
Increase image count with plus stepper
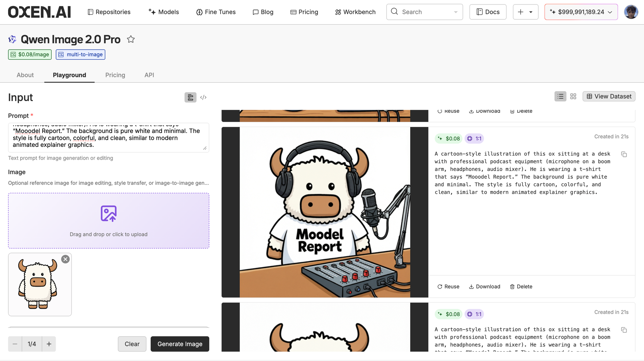click(49, 344)
